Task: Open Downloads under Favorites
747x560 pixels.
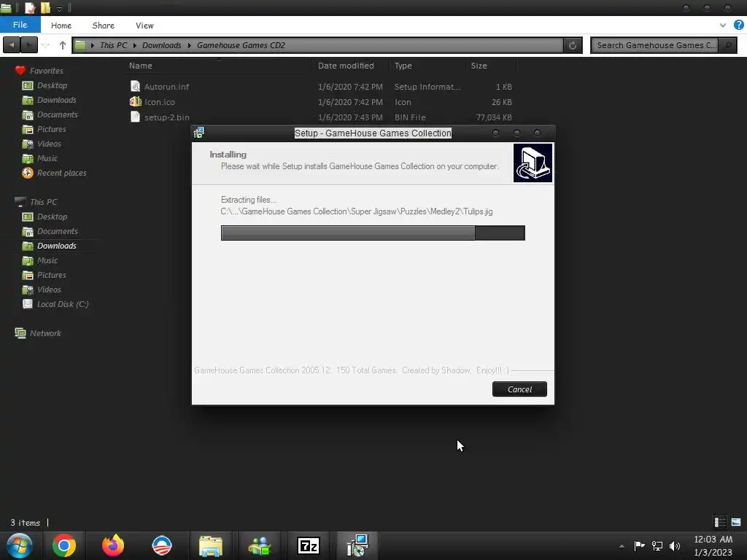Action: pyautogui.click(x=57, y=100)
